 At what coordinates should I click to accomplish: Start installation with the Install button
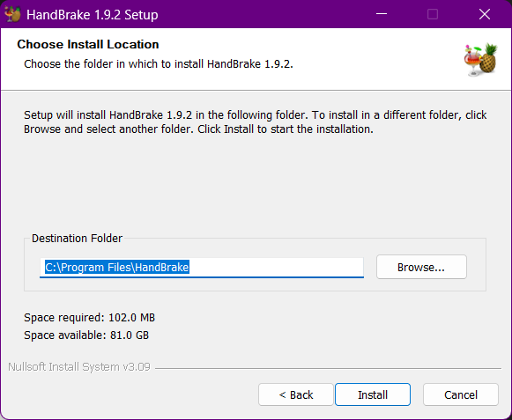(x=373, y=394)
